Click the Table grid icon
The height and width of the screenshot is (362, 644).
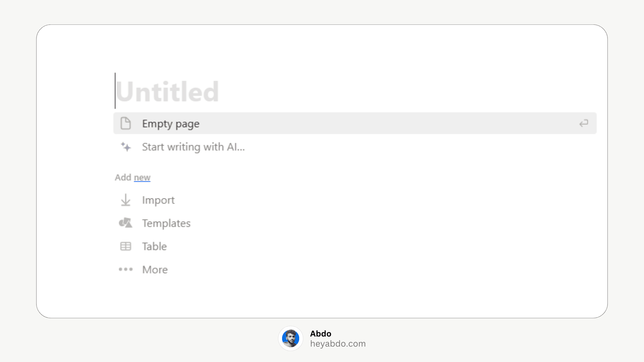(x=125, y=246)
